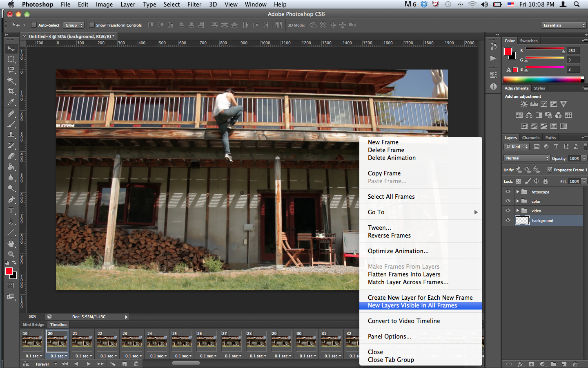Pick the Eyedropper tool
The height and width of the screenshot is (368, 588).
click(11, 102)
